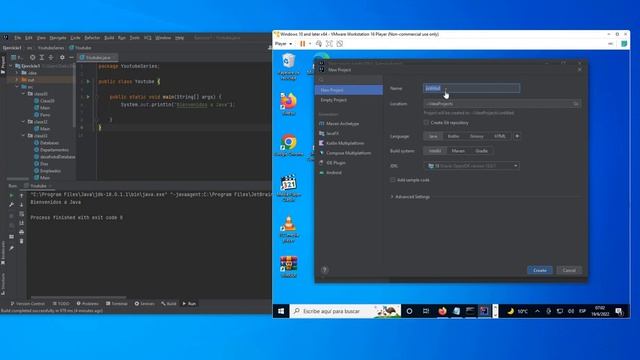The height and width of the screenshot is (360, 640).
Task: Click project Name input field
Action: coord(471,88)
